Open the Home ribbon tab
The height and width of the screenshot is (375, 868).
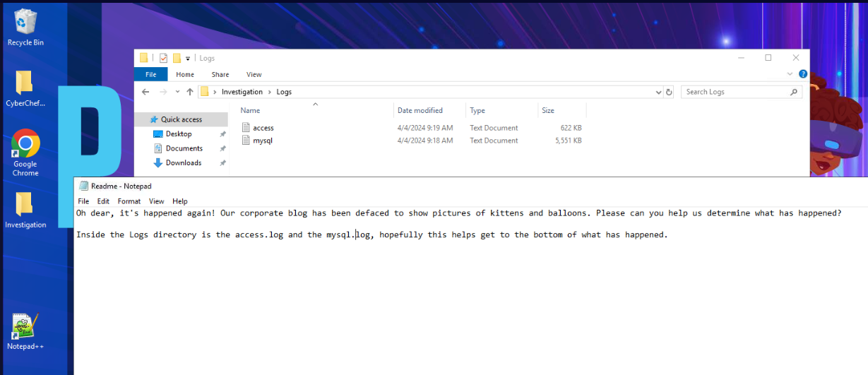coord(185,74)
